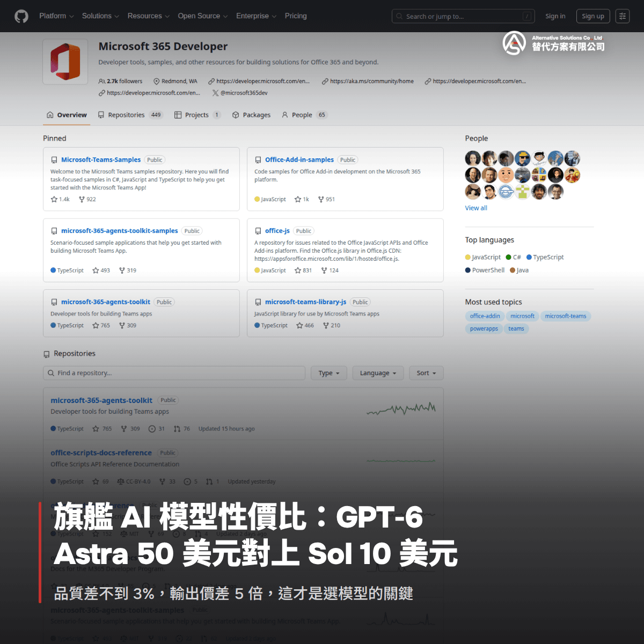Click the office-addin topic tag
The width and height of the screenshot is (644, 644).
485,316
